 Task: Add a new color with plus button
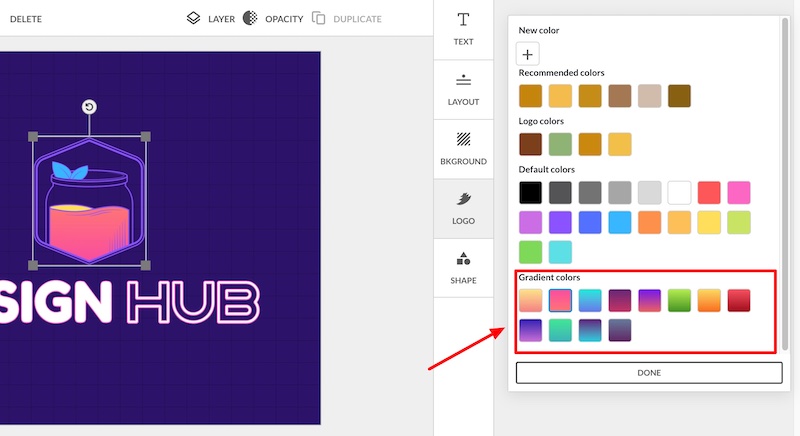[x=529, y=55]
